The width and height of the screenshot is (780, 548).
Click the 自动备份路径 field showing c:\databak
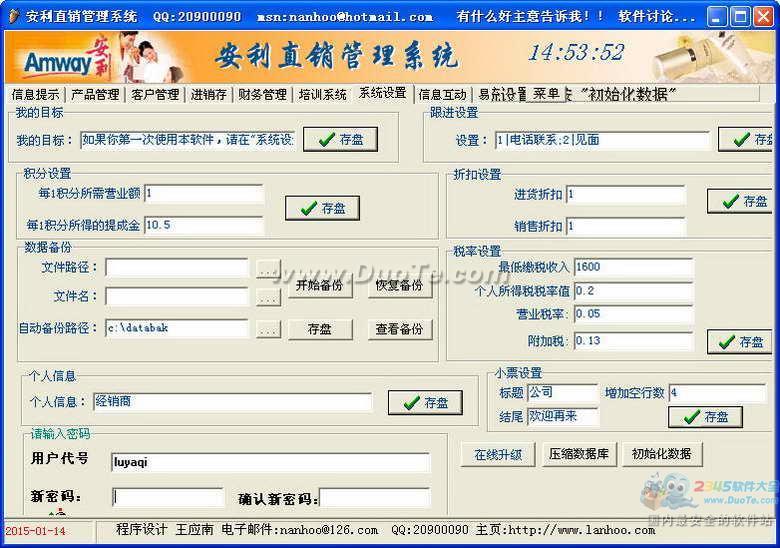point(177,328)
